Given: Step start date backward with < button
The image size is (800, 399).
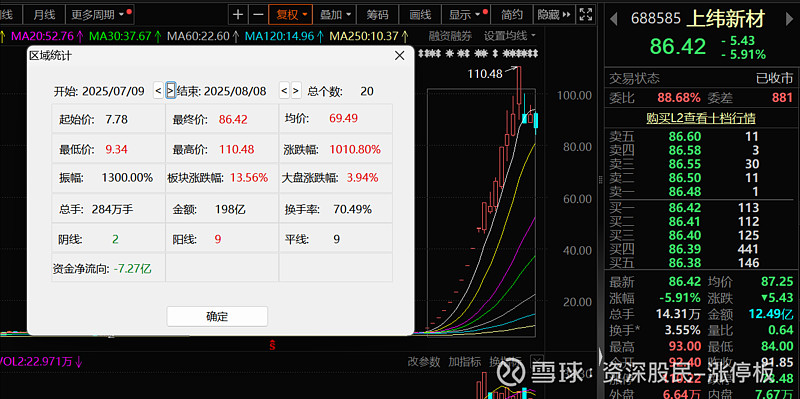Looking at the screenshot, I should tap(159, 91).
